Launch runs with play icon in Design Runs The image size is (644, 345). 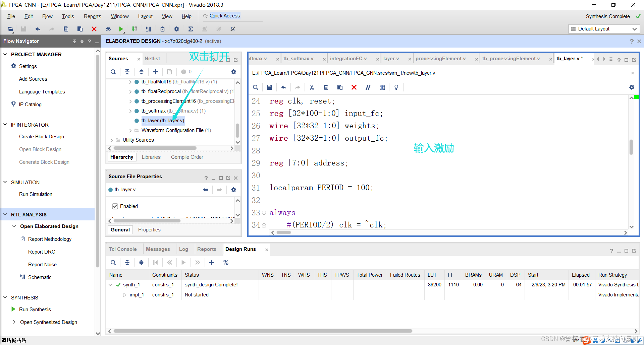183,263
